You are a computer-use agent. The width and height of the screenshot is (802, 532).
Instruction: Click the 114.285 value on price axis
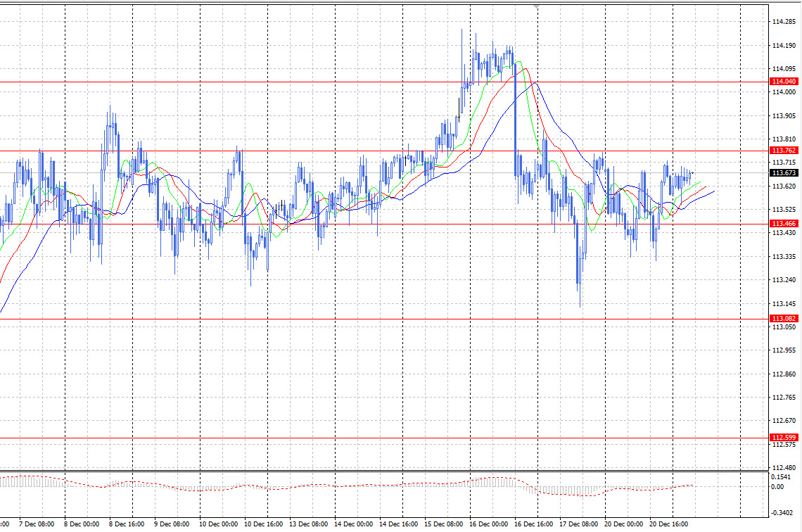pos(784,22)
